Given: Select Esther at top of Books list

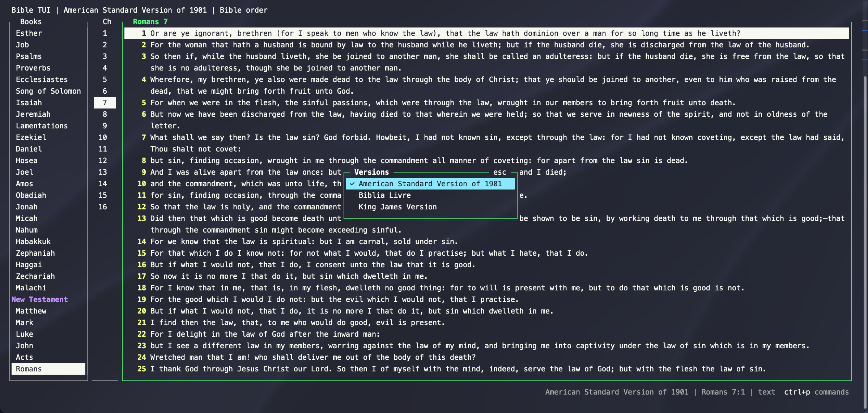Looking at the screenshot, I should tap(48, 33).
